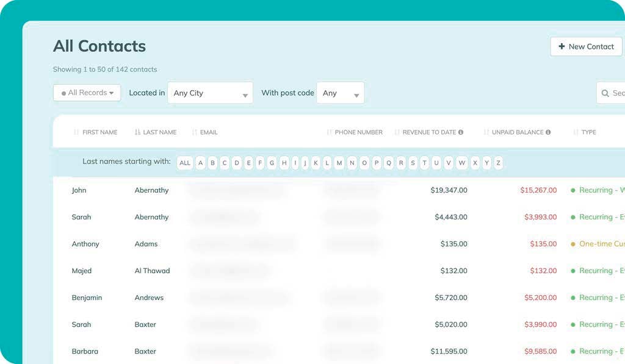Expand the Any City dropdown
Screen dimensions: 625x364
click(x=210, y=93)
